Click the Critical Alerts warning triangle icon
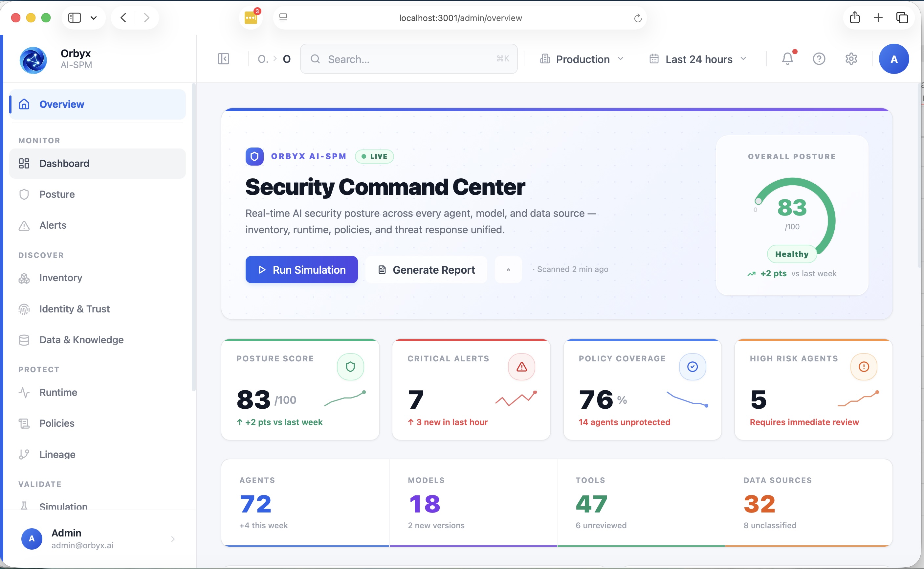The height and width of the screenshot is (569, 924). pyautogui.click(x=522, y=367)
